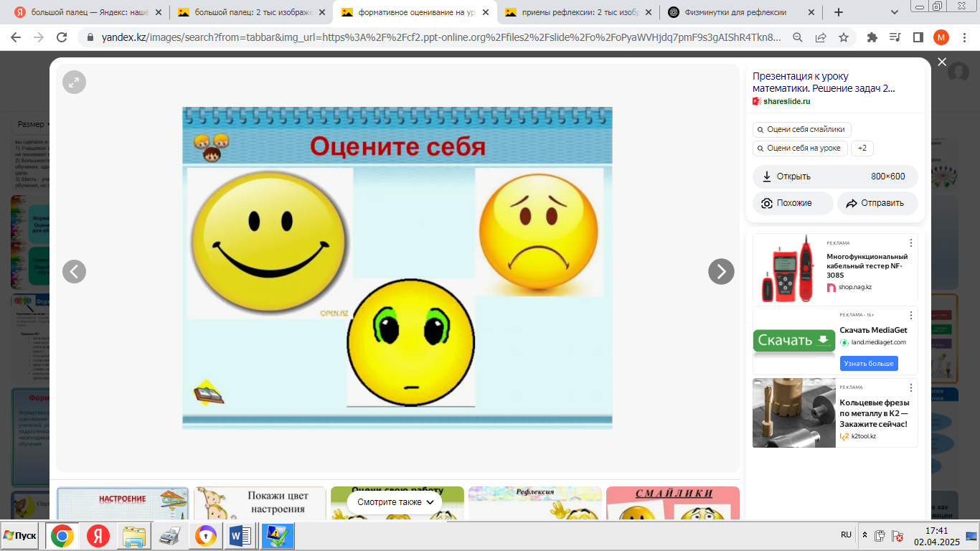This screenshot has height=551, width=980.
Task: Switch to 'Физминутки для рефлексии' tab
Action: pos(735,12)
